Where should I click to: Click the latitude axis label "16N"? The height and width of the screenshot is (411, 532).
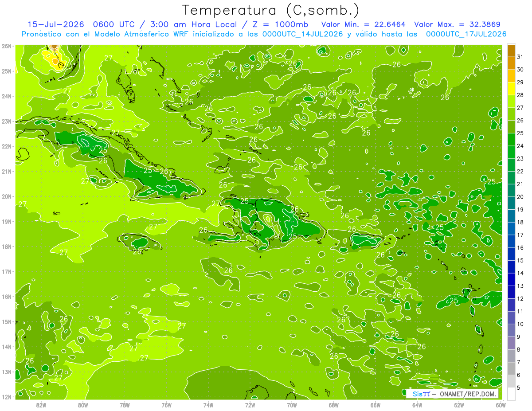click(6, 297)
